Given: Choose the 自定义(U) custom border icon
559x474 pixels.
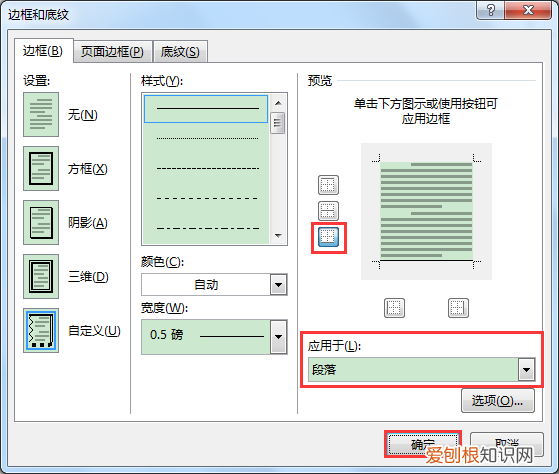Looking at the screenshot, I should click(41, 331).
